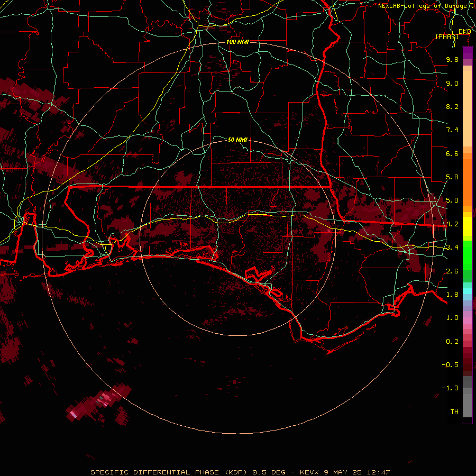This screenshot has width=476, height=476.
Task: Click the 9.0 value on the color scale
Action: click(x=452, y=83)
